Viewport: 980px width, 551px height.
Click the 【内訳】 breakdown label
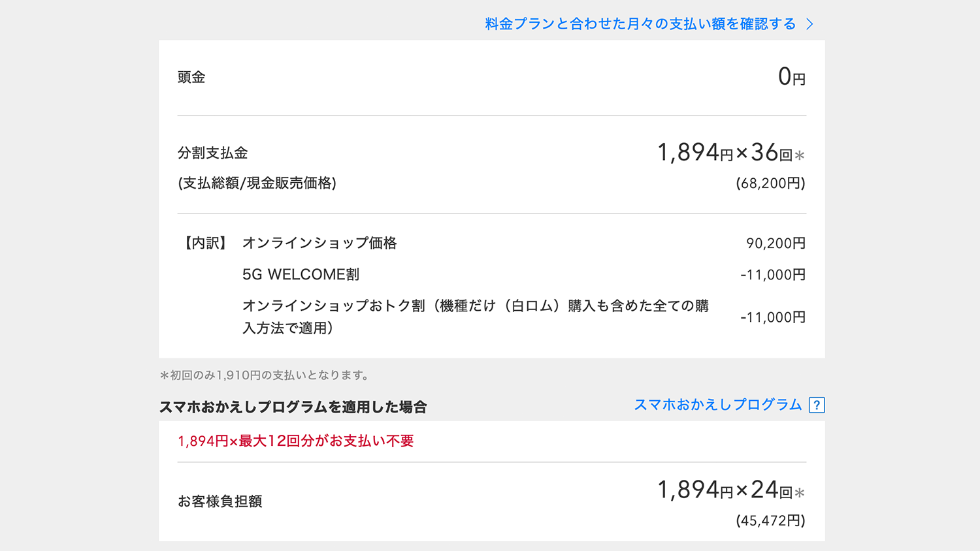coord(205,244)
